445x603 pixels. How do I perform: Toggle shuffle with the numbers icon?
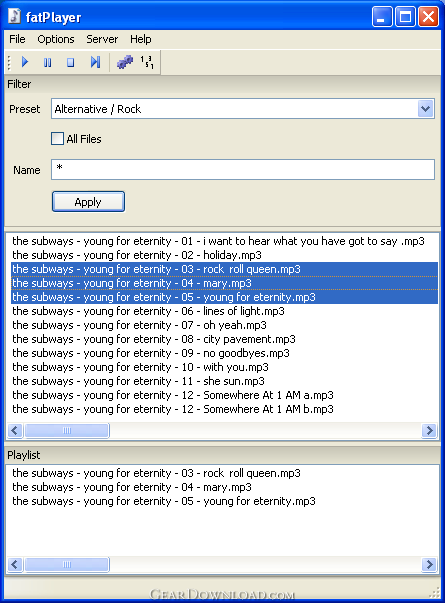click(x=147, y=62)
